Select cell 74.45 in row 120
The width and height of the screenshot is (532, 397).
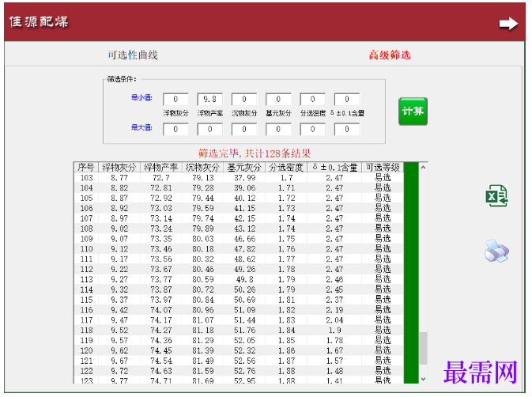[x=160, y=350]
